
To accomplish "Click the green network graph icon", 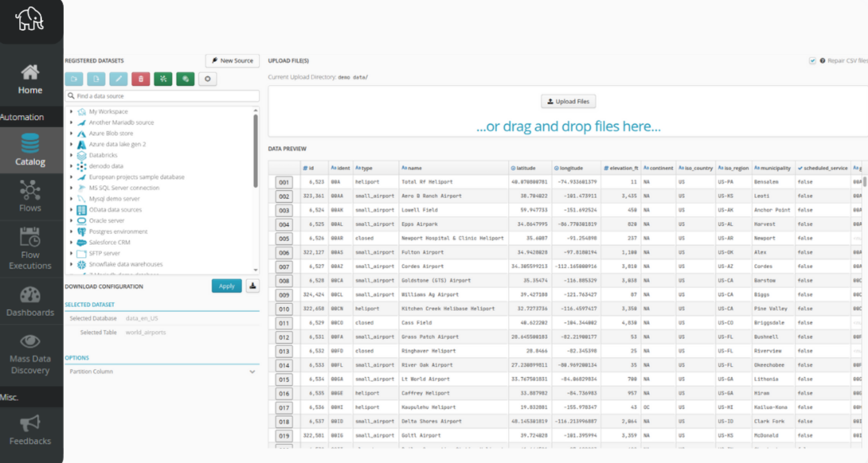I will click(163, 79).
